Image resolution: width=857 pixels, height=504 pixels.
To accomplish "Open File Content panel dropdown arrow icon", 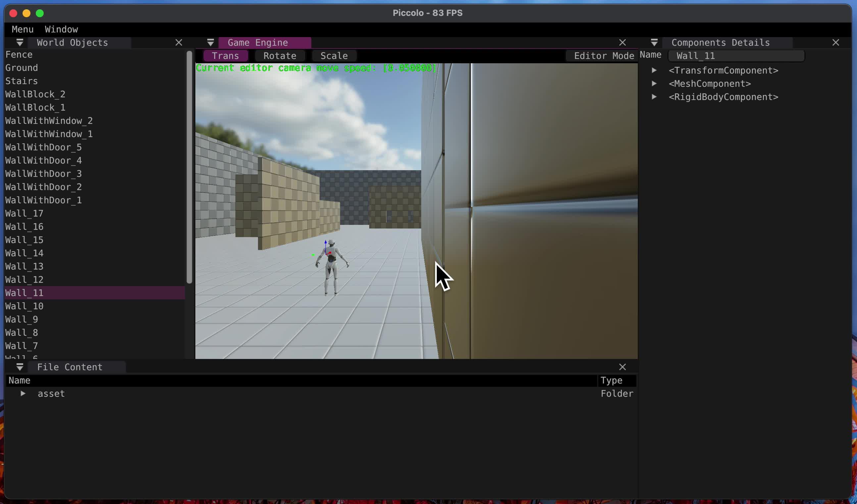I will point(20,367).
